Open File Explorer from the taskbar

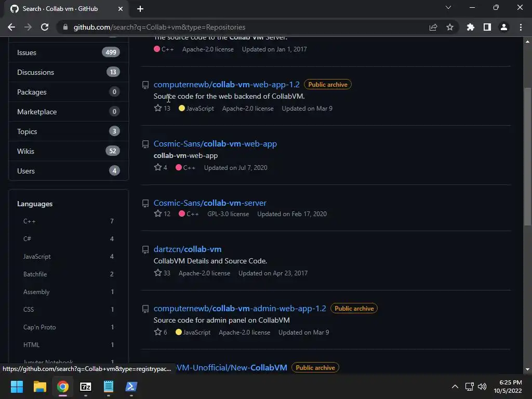click(39, 387)
